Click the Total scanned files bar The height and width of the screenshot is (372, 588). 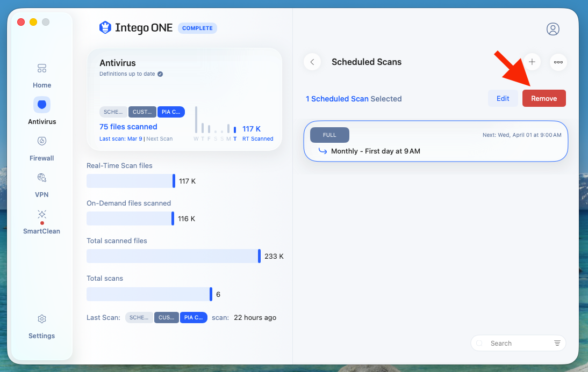tap(174, 256)
